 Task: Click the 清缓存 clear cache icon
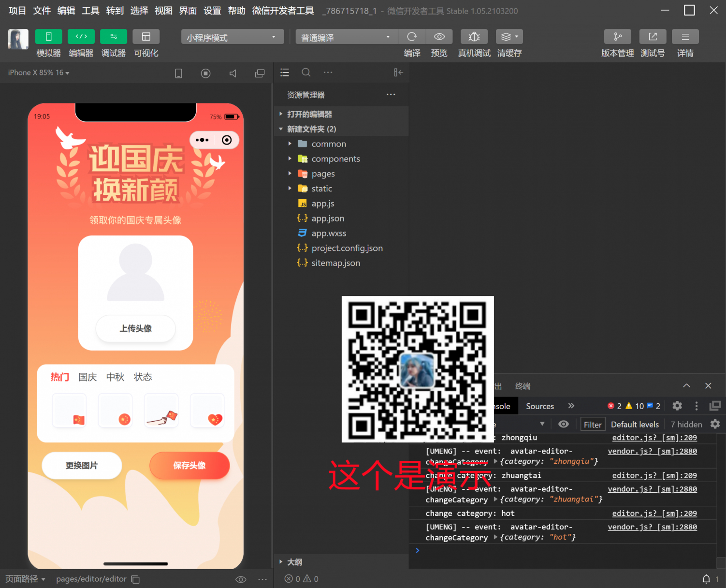click(x=506, y=36)
